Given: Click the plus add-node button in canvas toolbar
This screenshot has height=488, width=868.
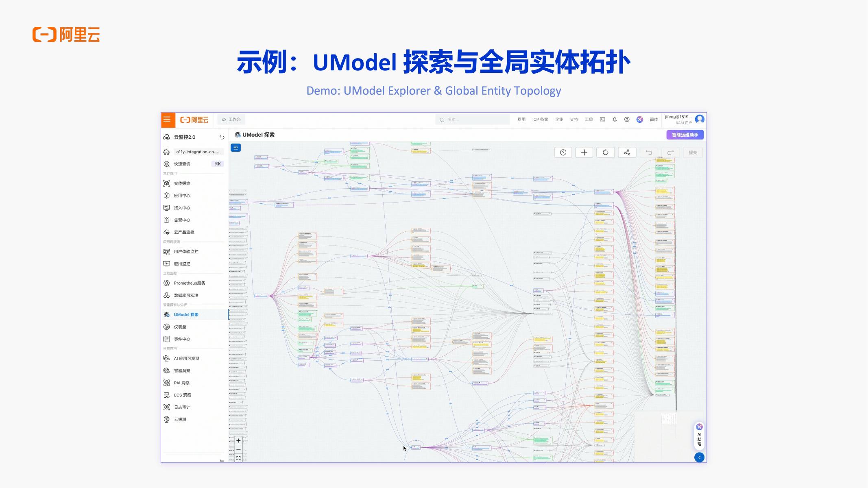Looking at the screenshot, I should 584,152.
